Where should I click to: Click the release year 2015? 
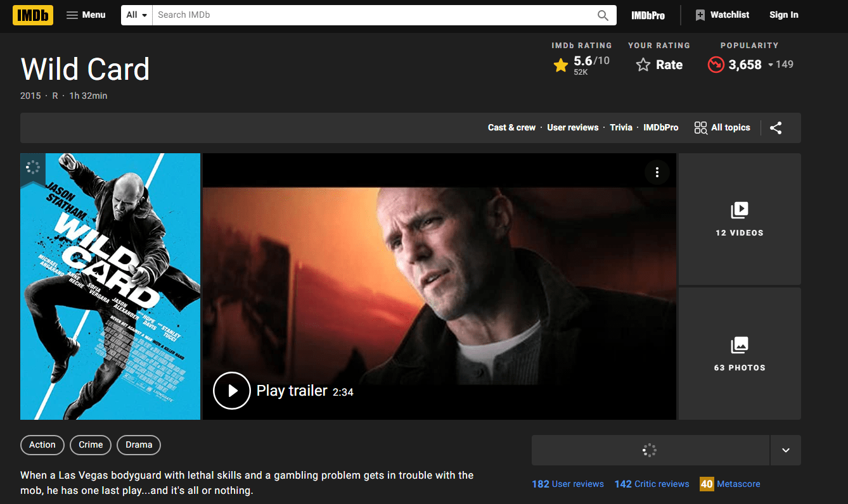coord(30,96)
